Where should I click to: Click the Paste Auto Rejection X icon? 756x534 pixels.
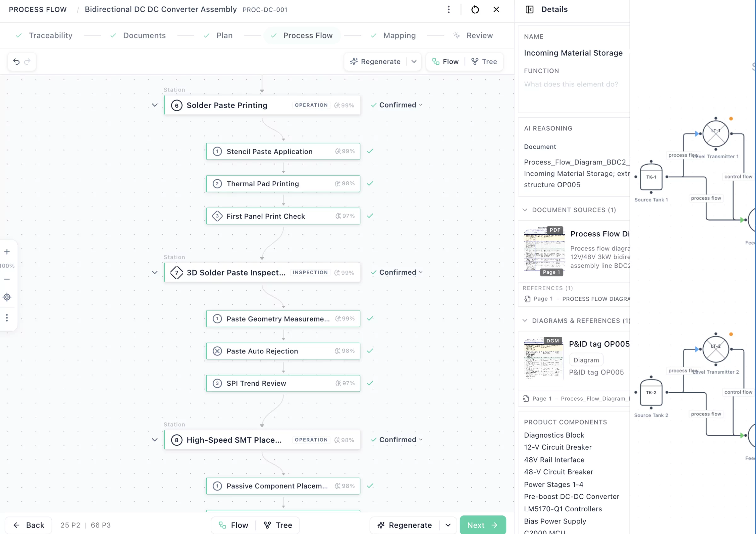(x=217, y=351)
